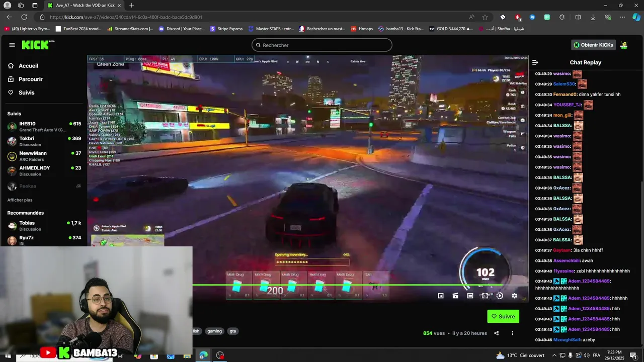
Task: Click Gaylaan username in chat
Action: (x=562, y=250)
